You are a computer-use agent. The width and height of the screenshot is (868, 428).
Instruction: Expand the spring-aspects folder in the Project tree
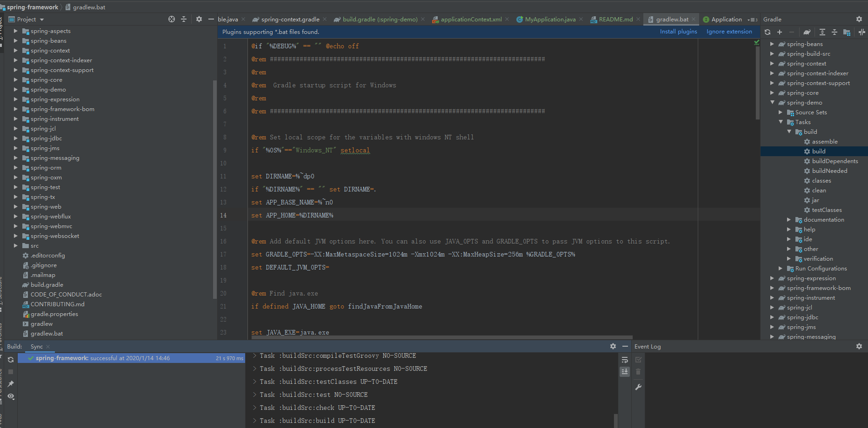pyautogui.click(x=16, y=31)
